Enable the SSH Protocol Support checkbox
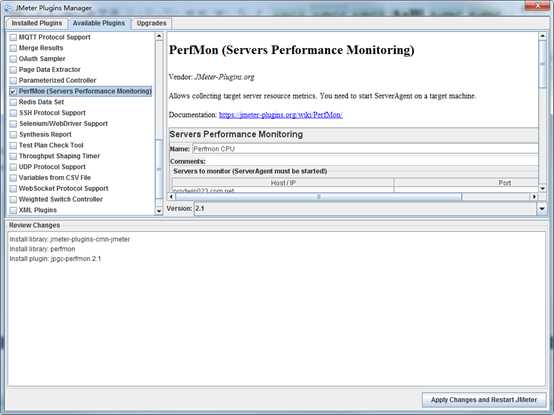The image size is (554, 415). (x=13, y=113)
